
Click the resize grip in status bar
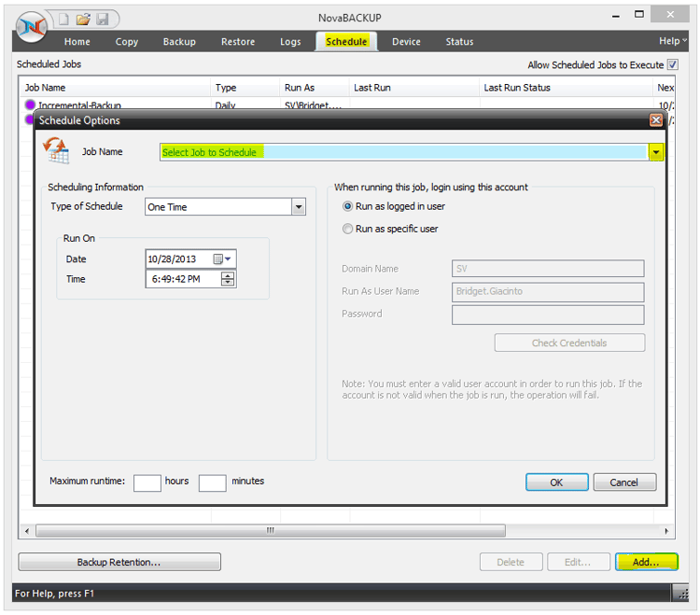pyautogui.click(x=682, y=594)
